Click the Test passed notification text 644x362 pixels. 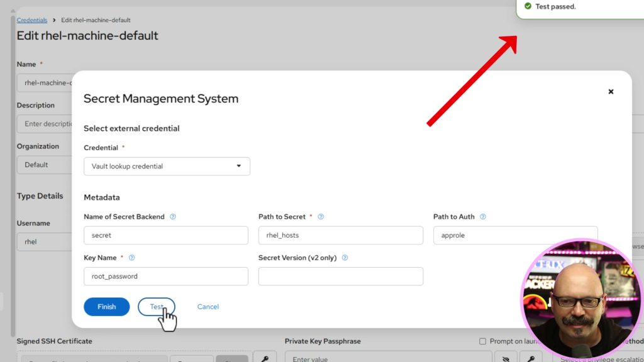[x=555, y=6]
